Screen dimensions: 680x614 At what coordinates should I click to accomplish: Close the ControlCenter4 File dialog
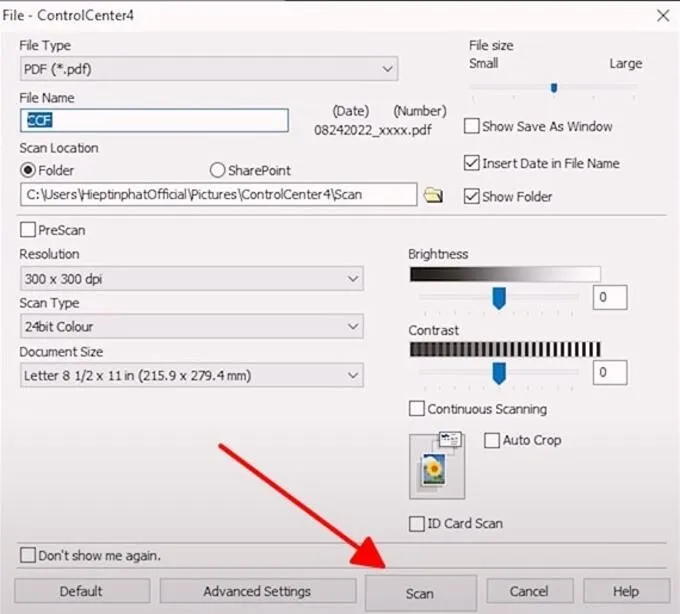tap(663, 16)
